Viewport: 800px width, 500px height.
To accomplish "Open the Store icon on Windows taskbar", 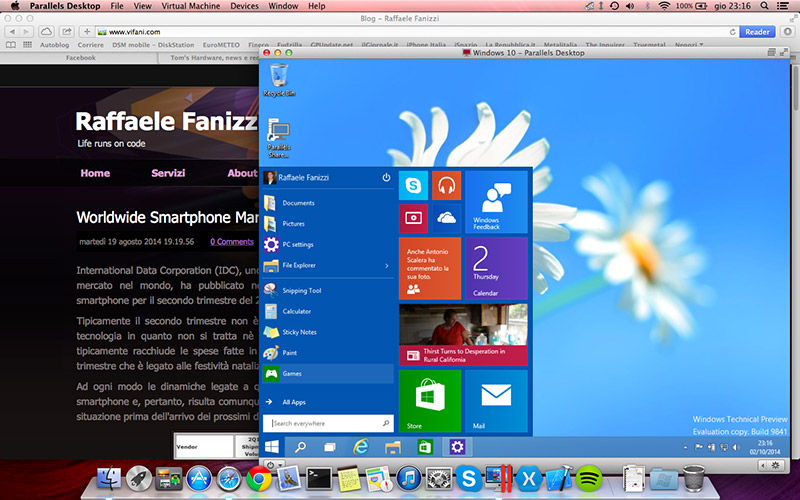I will (x=425, y=447).
